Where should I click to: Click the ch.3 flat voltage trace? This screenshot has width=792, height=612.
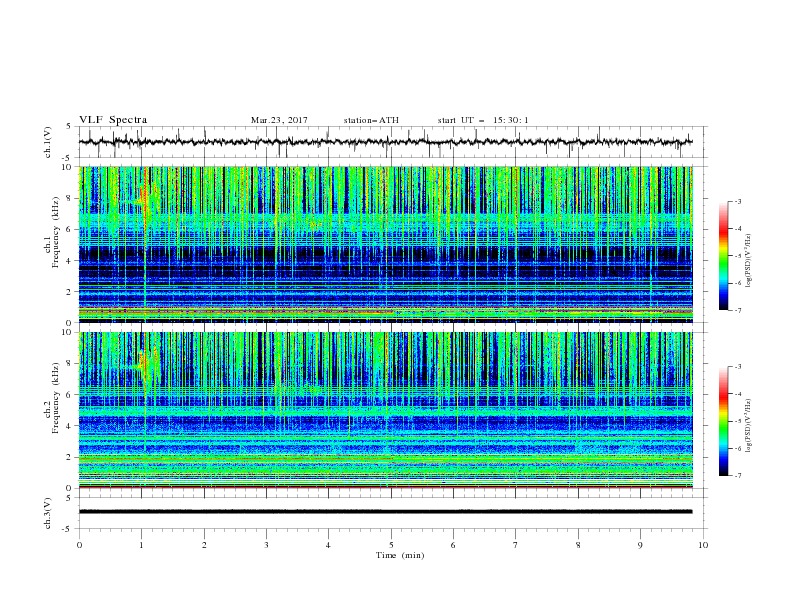click(x=385, y=512)
